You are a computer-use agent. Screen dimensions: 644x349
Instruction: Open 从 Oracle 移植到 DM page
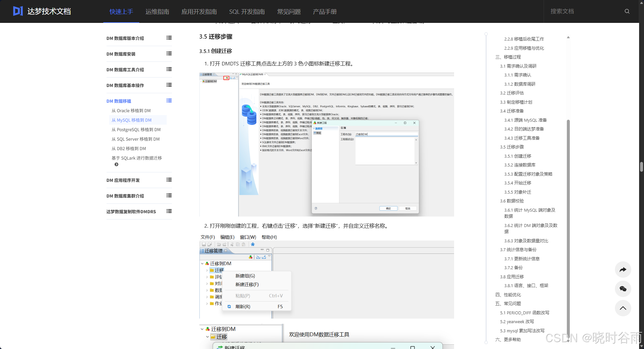click(131, 111)
